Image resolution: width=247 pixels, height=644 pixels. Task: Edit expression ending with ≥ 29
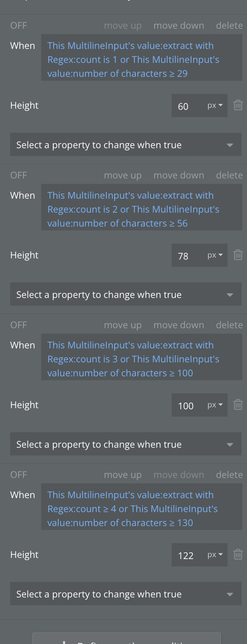(142, 59)
